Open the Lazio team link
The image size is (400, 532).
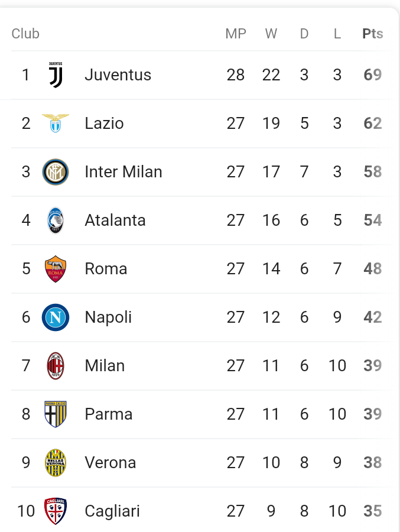[x=104, y=124]
